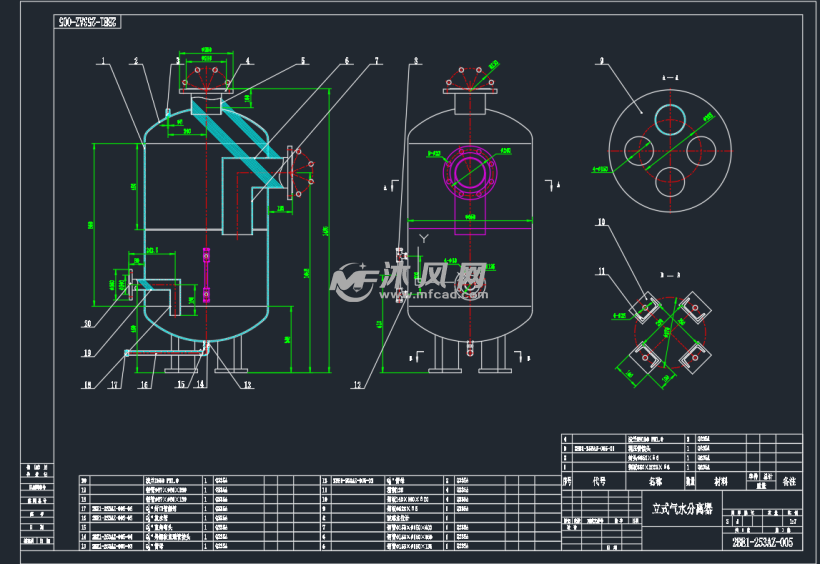This screenshot has width=820, height=564.
Task: Click the drawing title 立式气水分离器
Action: pos(682,508)
